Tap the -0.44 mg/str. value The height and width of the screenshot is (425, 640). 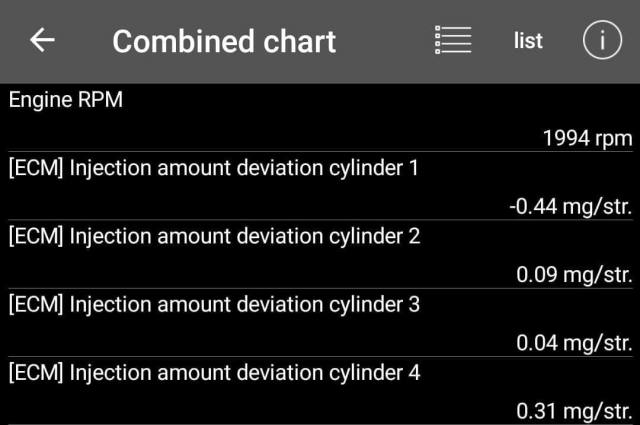point(570,207)
